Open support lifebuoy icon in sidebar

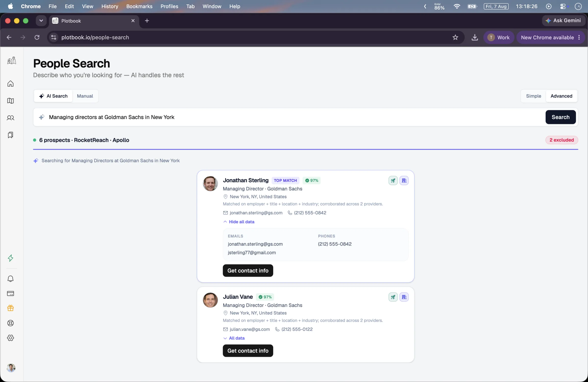[x=10, y=323]
